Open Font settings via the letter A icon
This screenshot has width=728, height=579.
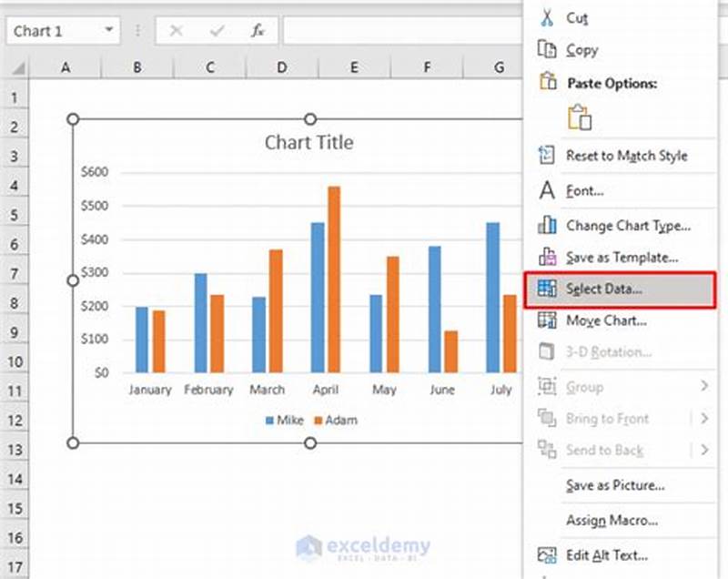548,190
